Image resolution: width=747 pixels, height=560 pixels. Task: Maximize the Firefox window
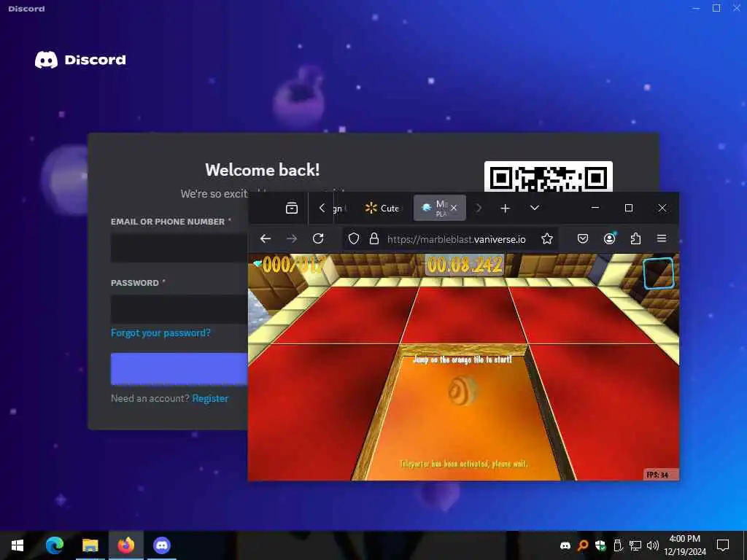(x=629, y=208)
